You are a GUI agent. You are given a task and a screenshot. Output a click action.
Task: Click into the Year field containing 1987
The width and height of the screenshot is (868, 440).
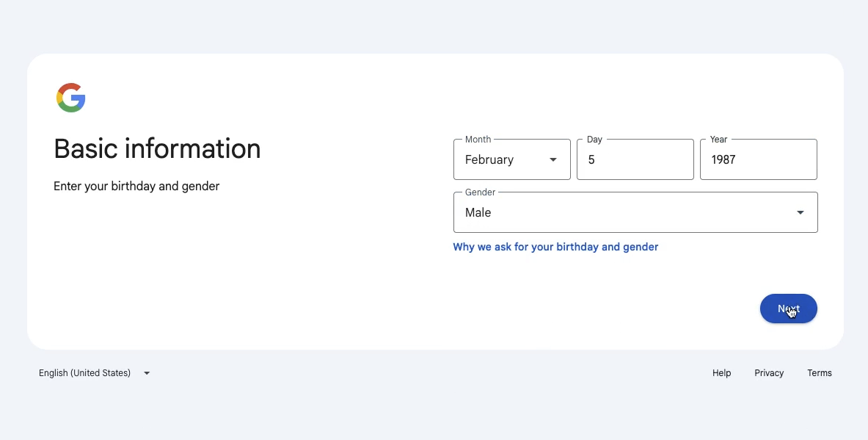point(759,159)
